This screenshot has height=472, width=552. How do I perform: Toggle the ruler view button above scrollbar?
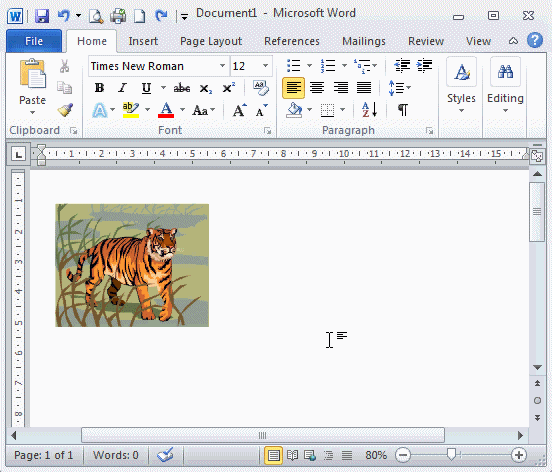(x=537, y=155)
